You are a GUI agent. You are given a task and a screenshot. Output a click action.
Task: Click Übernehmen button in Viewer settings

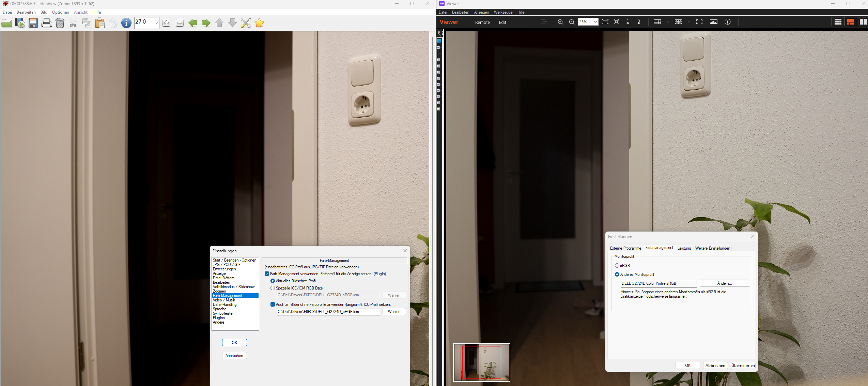tap(743, 366)
